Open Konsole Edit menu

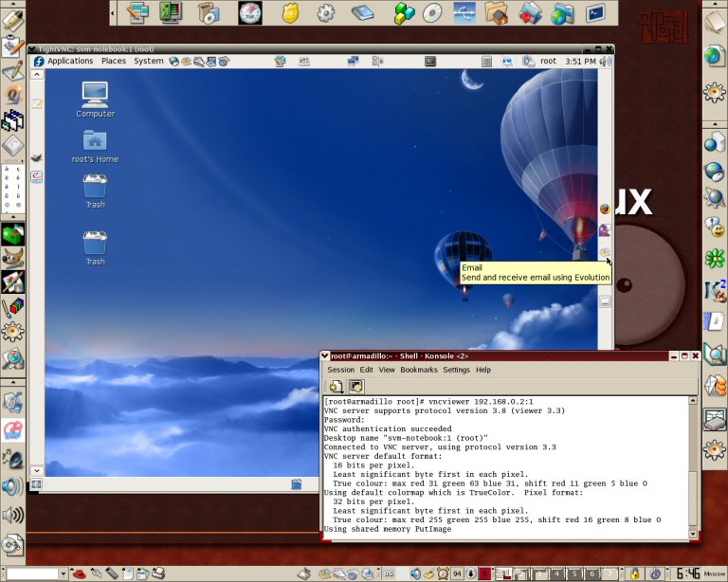[366, 370]
